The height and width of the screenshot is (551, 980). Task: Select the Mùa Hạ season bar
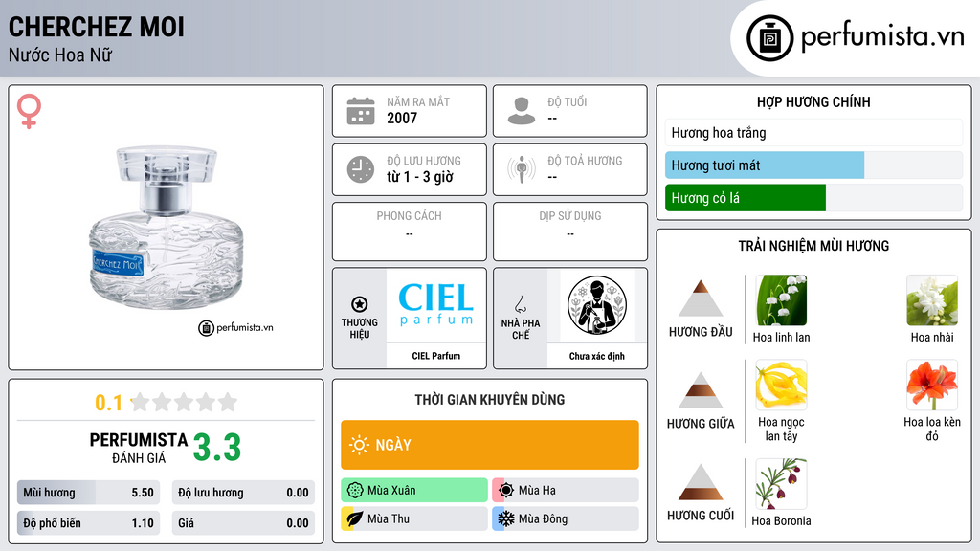(565, 491)
